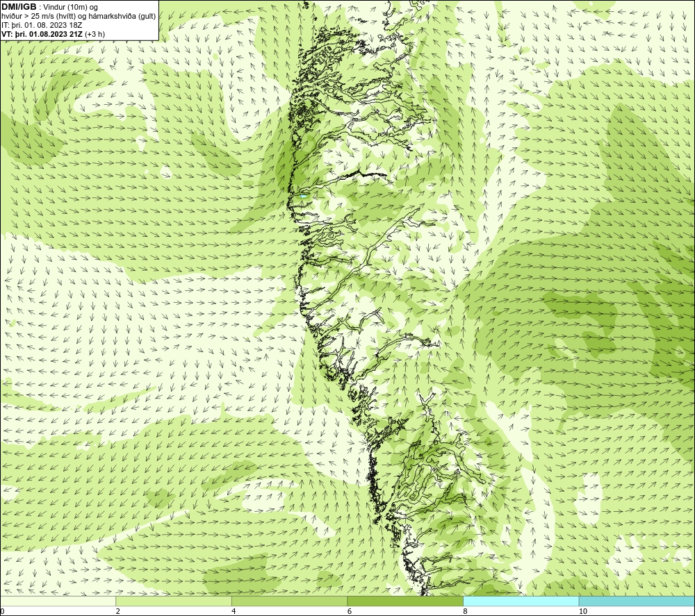Click the teal swatch above 10 m/s
This screenshot has width=695, height=616.
point(637,601)
